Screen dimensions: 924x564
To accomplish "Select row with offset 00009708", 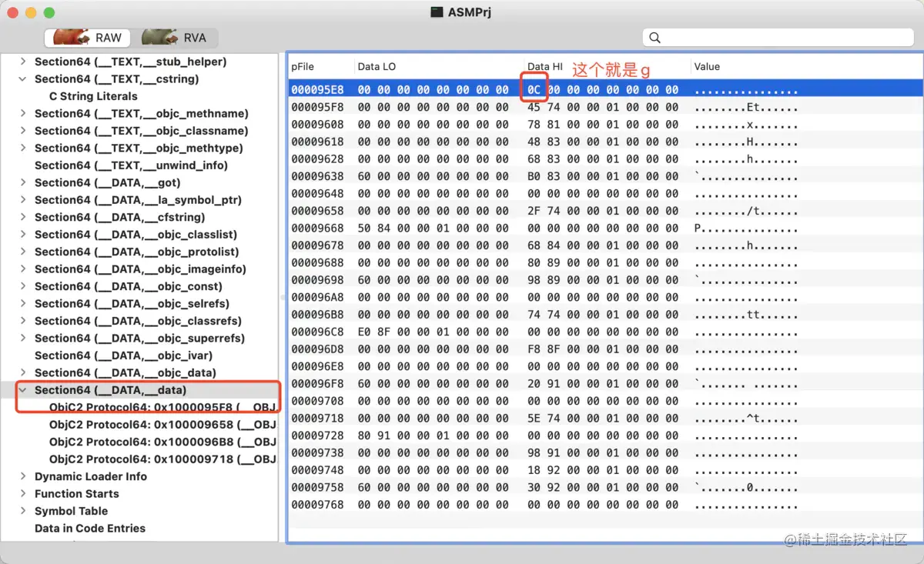I will coord(604,401).
